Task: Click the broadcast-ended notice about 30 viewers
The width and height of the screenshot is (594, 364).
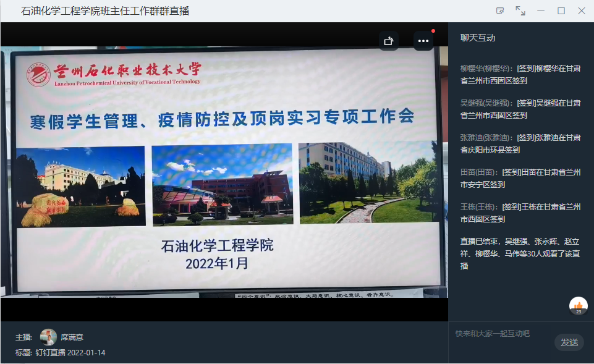Action: [x=520, y=253]
